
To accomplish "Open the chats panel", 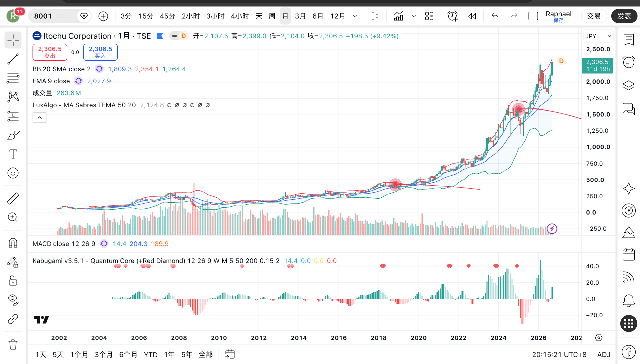I will 628,109.
